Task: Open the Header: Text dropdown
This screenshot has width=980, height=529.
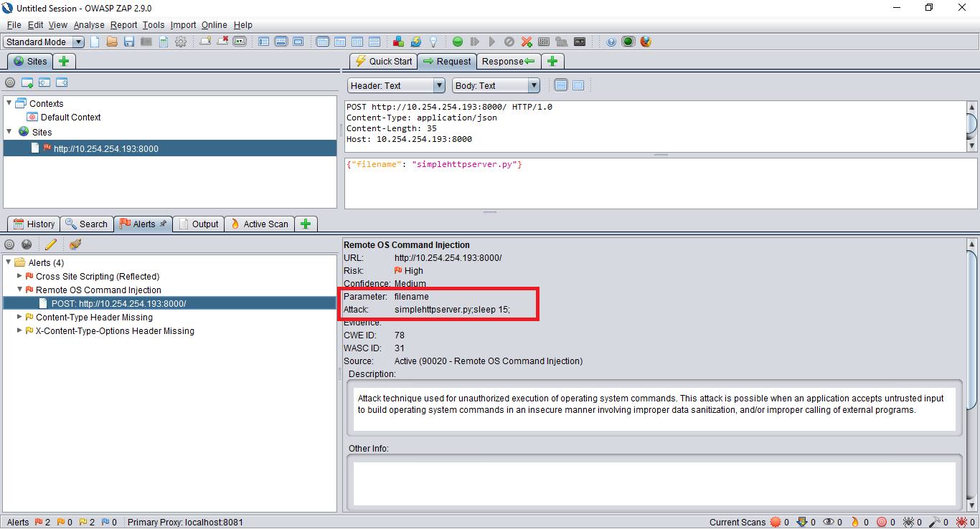Action: pos(397,85)
